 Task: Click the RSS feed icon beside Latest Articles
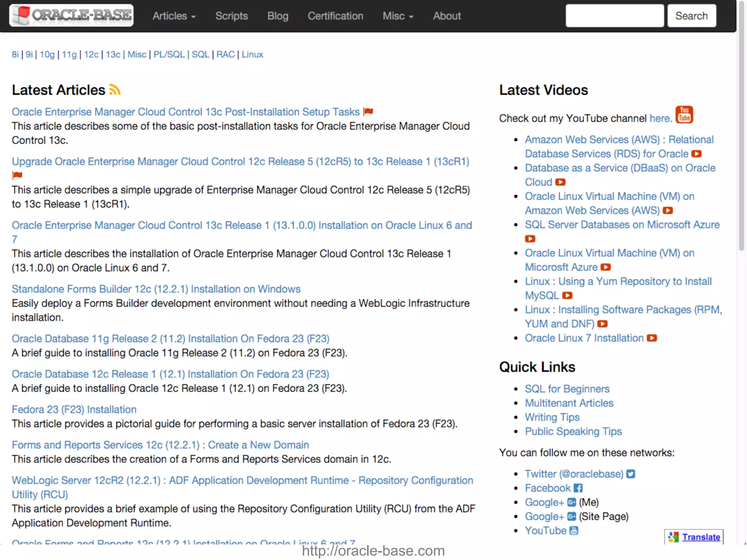point(115,90)
